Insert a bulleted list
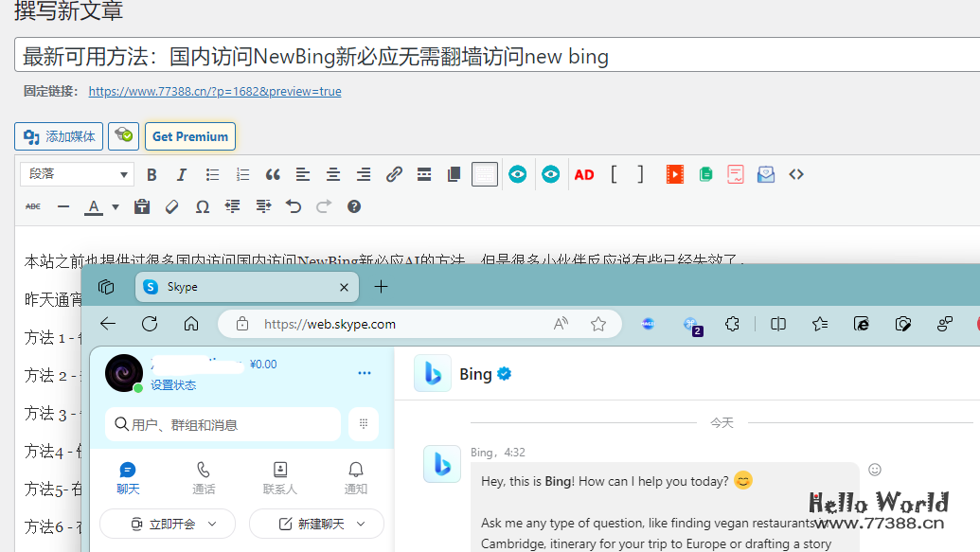This screenshot has height=552, width=980. (212, 174)
